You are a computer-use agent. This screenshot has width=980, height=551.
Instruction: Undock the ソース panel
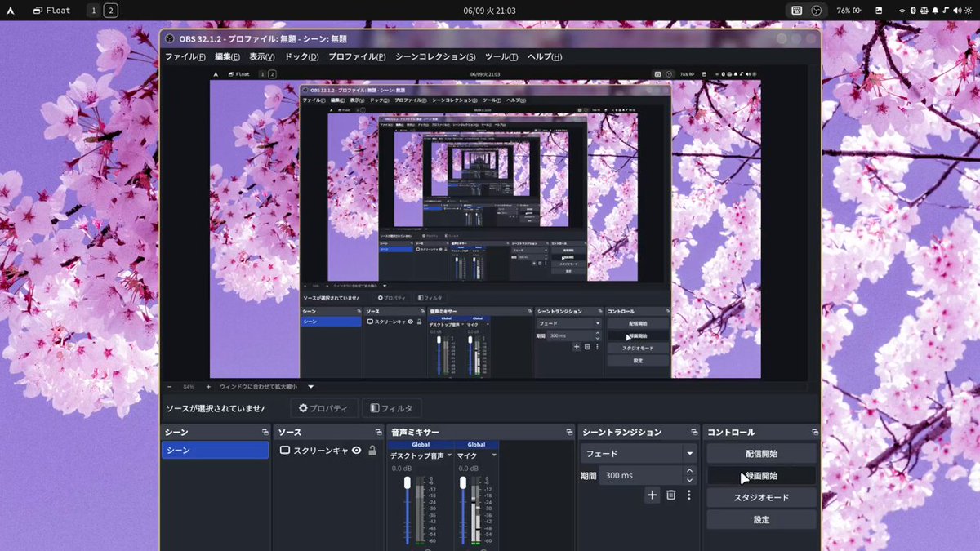coord(377,432)
